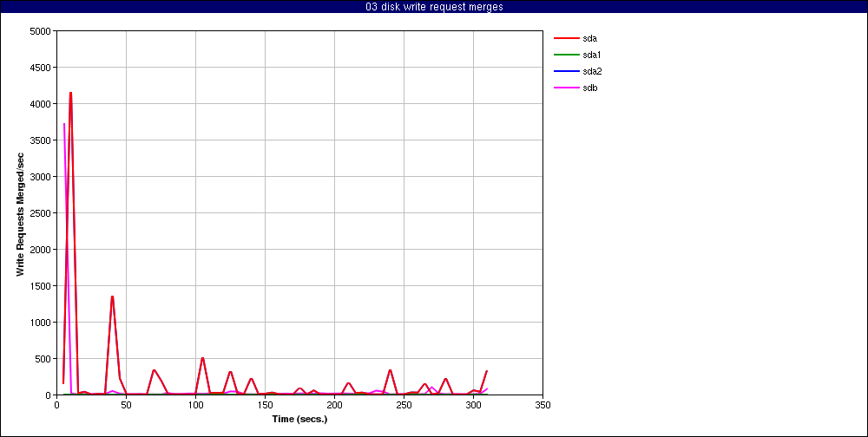This screenshot has width=868, height=437.
Task: Click the 150 x-axis tick label
Action: coord(265,405)
